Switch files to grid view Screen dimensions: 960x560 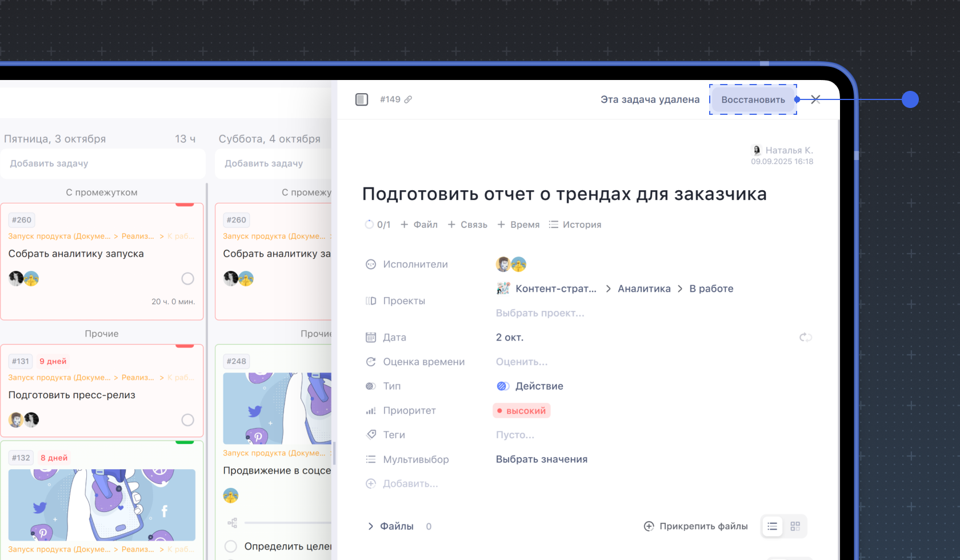[795, 526]
